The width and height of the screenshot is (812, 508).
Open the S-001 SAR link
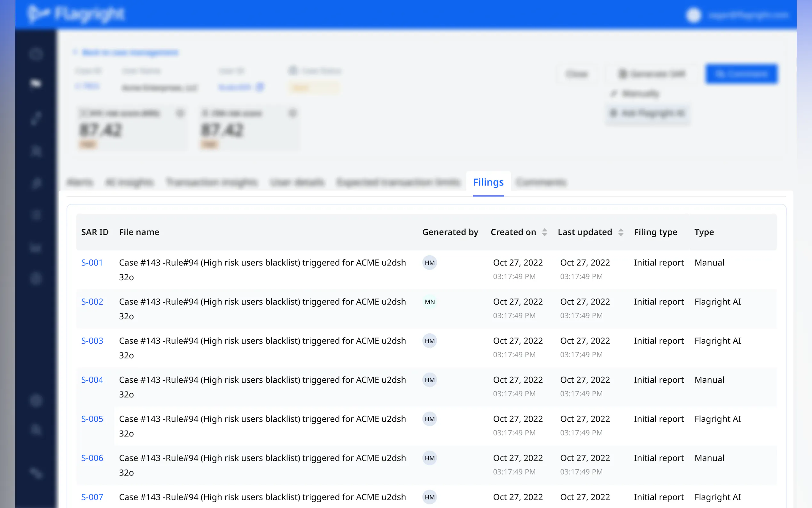coord(92,263)
